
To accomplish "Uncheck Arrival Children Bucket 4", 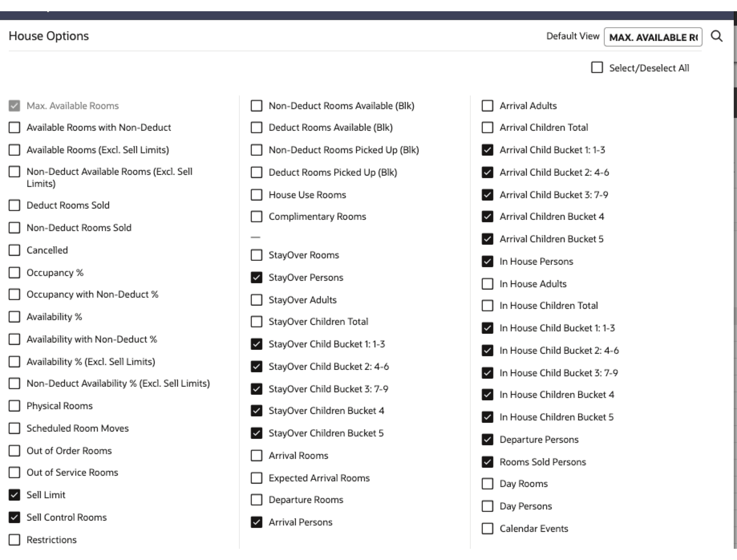I will coord(488,217).
